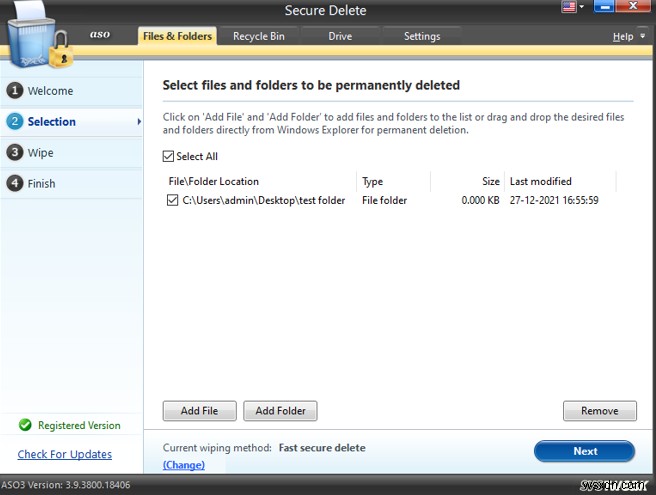Proceed with the Next button
The height and width of the screenshot is (495, 656).
coord(585,451)
